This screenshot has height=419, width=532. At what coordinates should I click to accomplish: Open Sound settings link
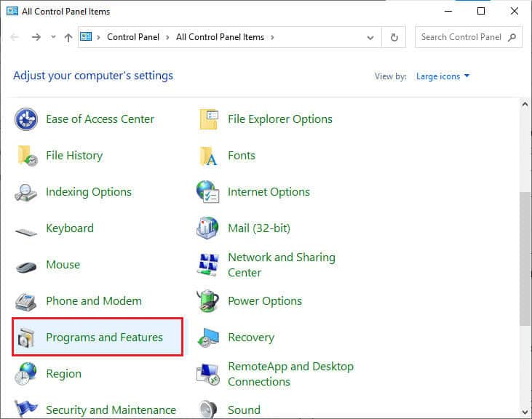coord(244,410)
